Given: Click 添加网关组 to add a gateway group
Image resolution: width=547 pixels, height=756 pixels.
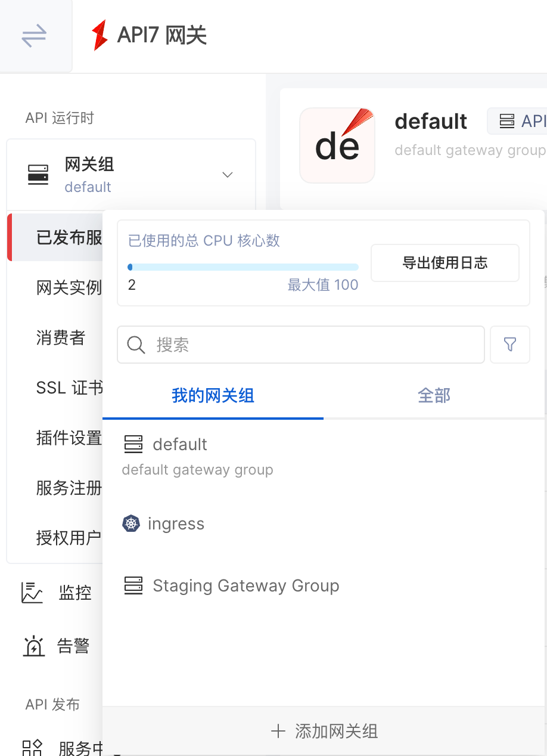Looking at the screenshot, I should pos(325,732).
